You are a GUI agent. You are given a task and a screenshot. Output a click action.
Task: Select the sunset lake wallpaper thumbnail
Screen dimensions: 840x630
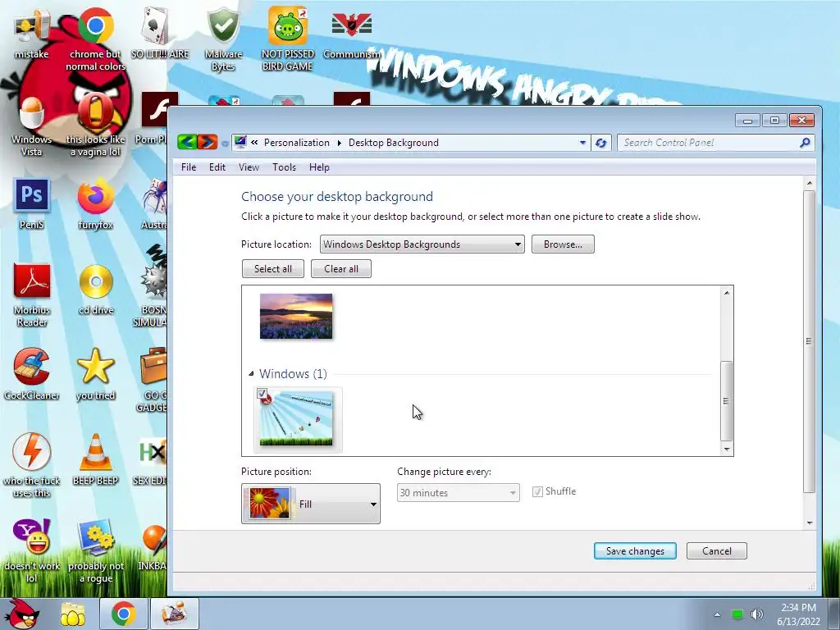coord(296,316)
